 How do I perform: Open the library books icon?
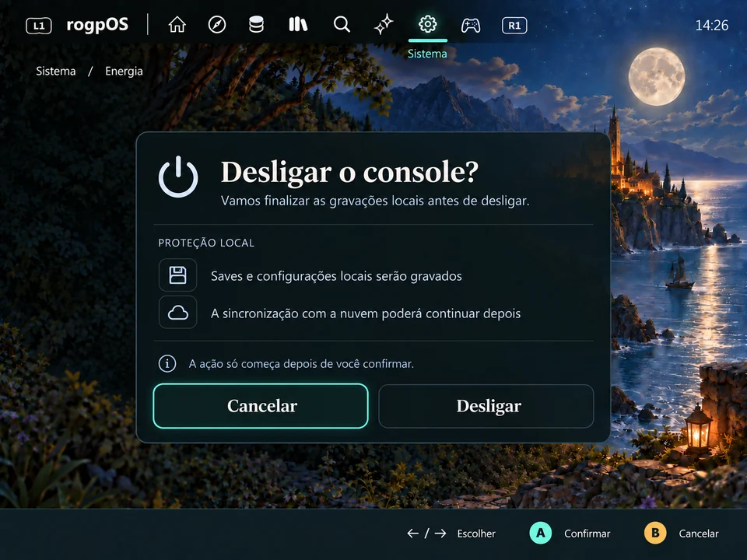tap(298, 24)
